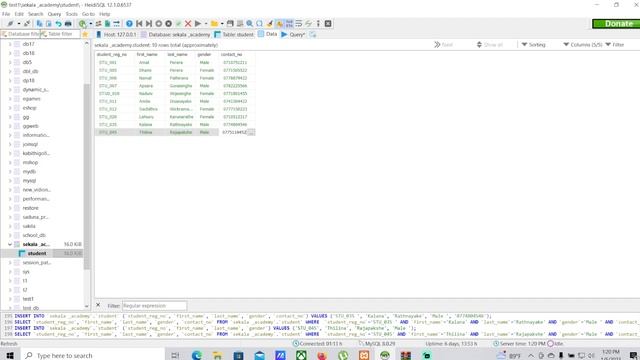Screen dimensions: 640x360
Task: Click the Filter button above the grid
Action: point(615,44)
